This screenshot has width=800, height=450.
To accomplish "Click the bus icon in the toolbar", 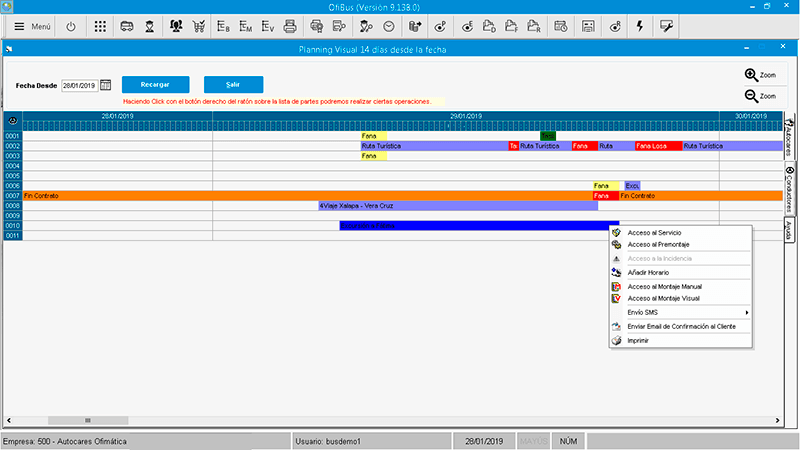I will click(127, 26).
